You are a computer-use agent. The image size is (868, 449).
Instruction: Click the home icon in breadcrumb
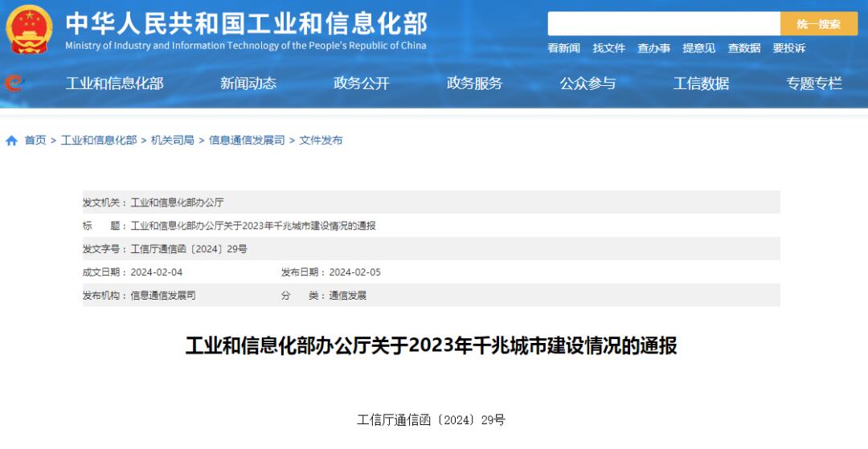pyautogui.click(x=11, y=141)
